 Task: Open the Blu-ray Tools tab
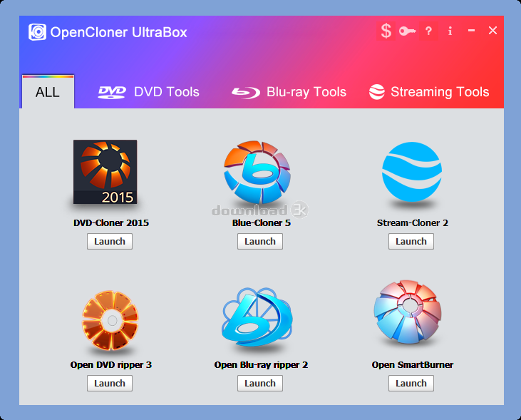point(289,92)
